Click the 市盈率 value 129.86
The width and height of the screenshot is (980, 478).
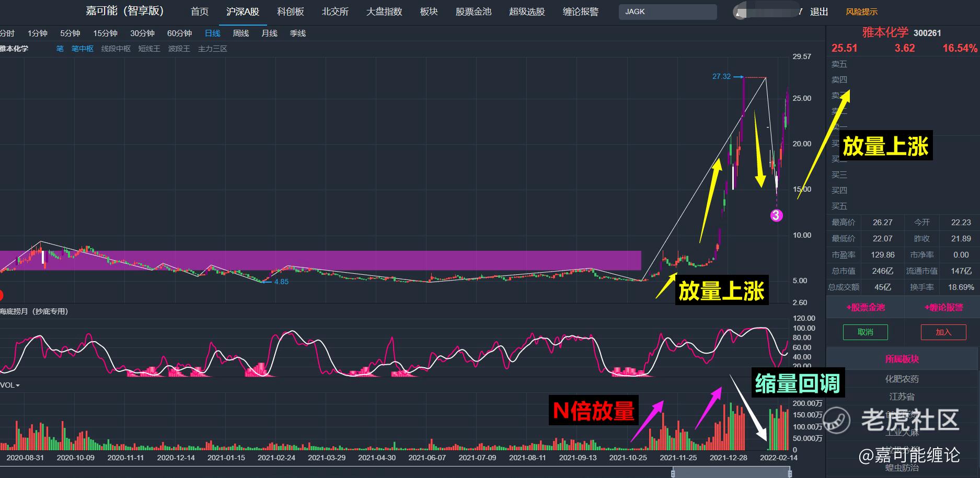click(883, 255)
